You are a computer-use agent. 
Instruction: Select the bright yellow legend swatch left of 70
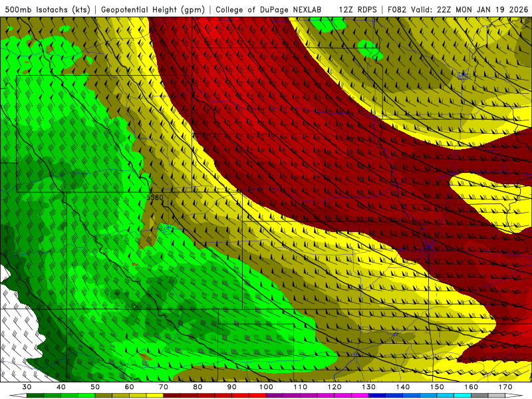pyautogui.click(x=155, y=396)
